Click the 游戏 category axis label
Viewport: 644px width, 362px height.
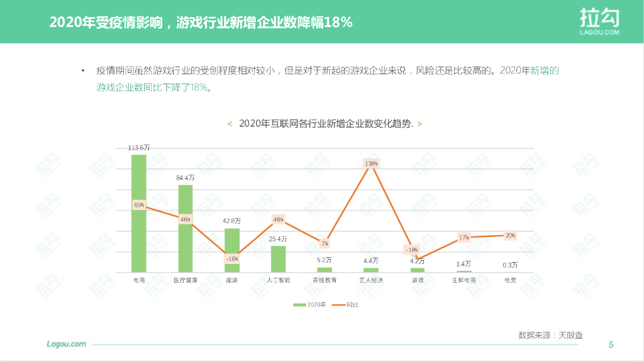point(418,280)
